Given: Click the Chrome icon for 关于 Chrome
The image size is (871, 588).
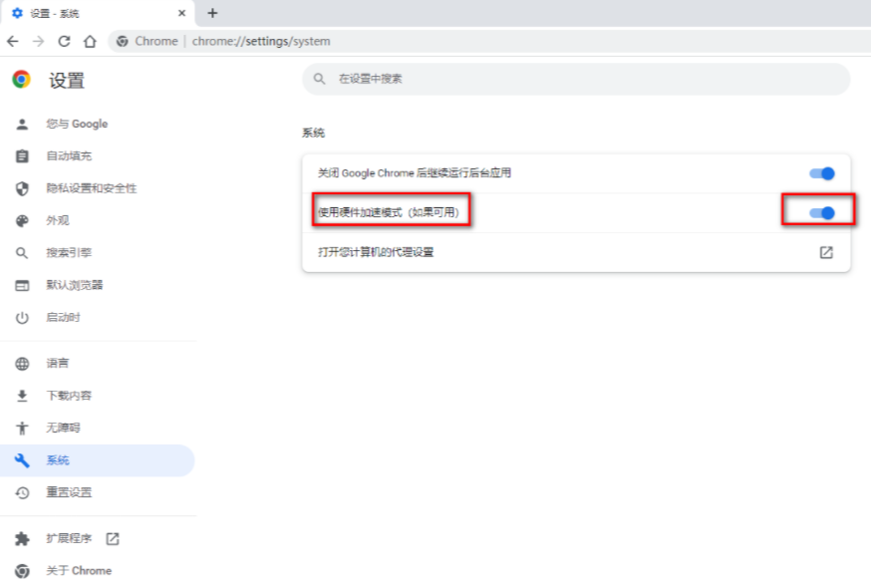Looking at the screenshot, I should (x=22, y=571).
